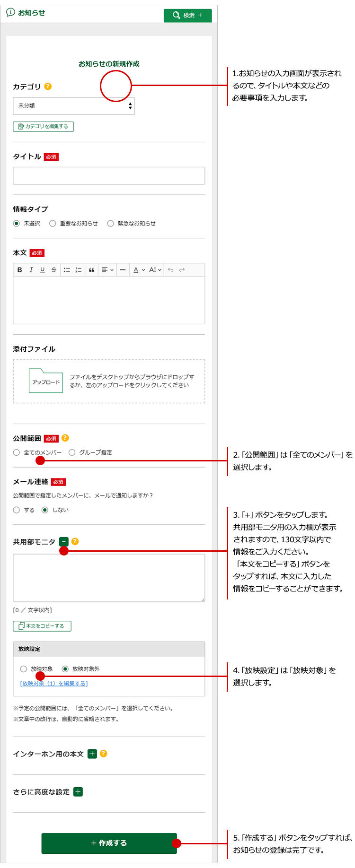Open the font color dropdown
This screenshot has height=868, width=355.
tap(139, 270)
